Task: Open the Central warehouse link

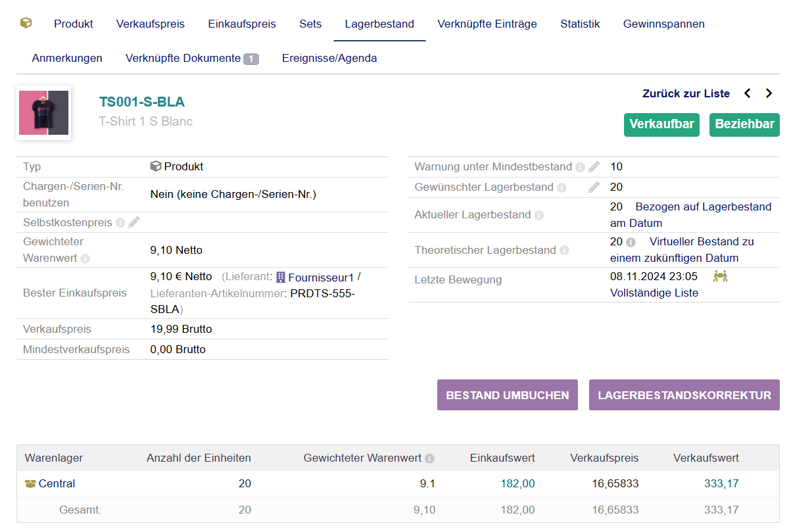Action: click(x=57, y=483)
